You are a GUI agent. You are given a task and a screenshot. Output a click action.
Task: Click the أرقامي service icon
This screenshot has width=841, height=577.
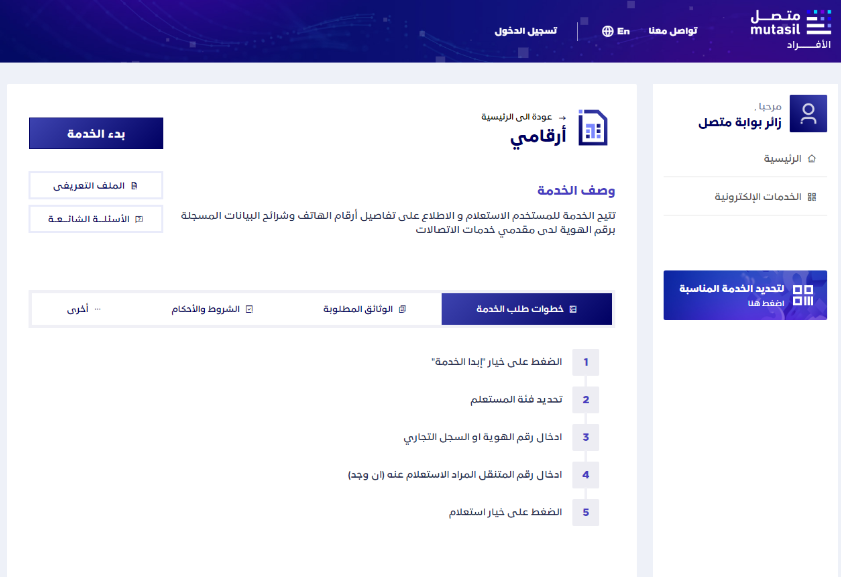(592, 127)
